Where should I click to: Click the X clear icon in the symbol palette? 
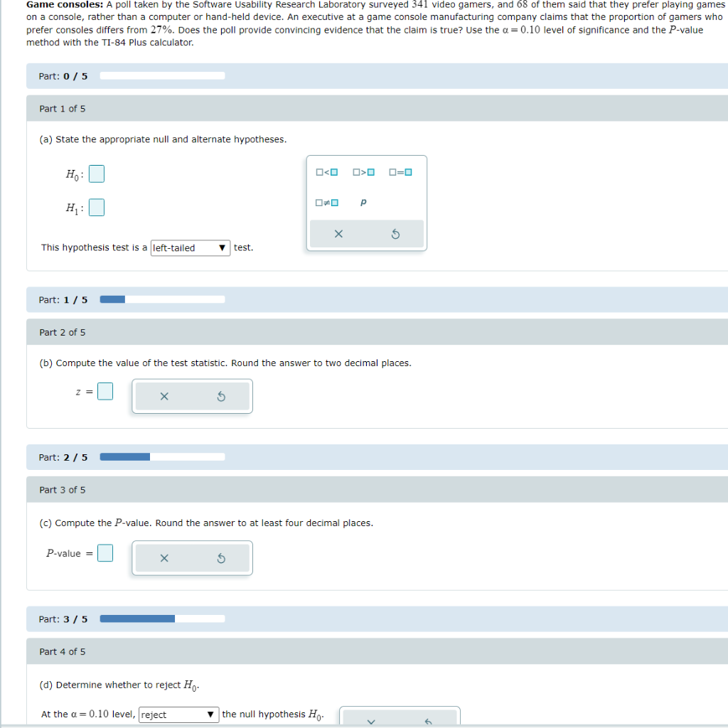pos(339,233)
